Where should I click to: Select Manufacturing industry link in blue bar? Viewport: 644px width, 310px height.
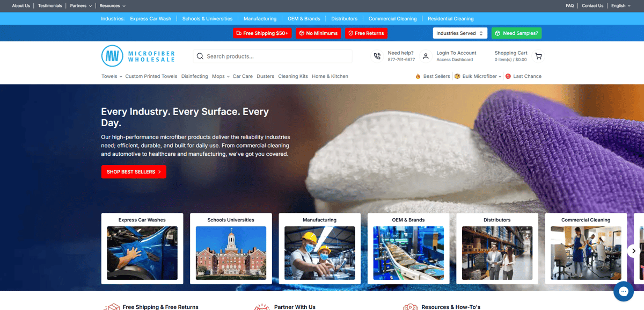260,19
